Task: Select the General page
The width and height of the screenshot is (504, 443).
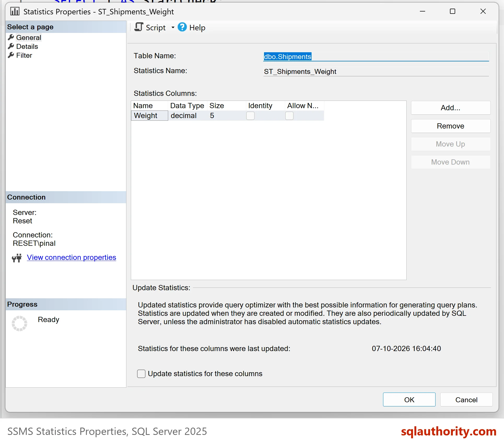Action: [x=29, y=38]
